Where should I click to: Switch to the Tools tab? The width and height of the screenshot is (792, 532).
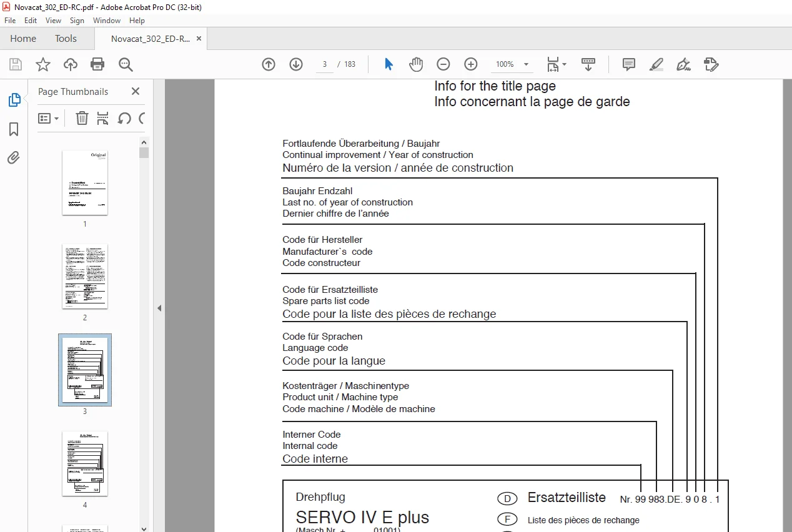click(66, 39)
